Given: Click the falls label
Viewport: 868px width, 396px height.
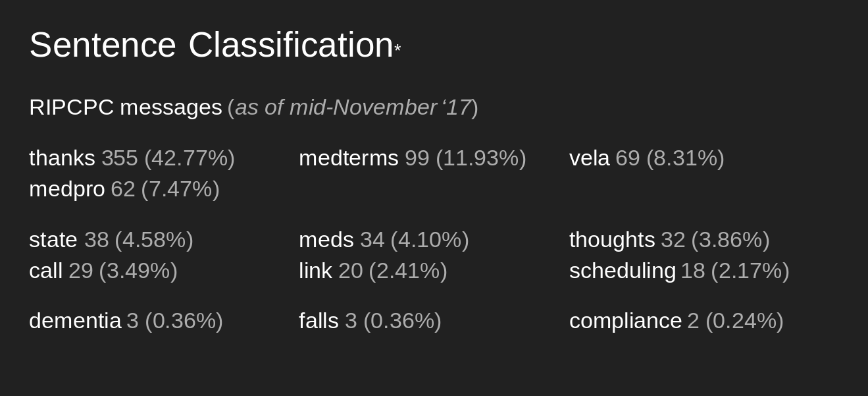Looking at the screenshot, I should coord(319,321).
